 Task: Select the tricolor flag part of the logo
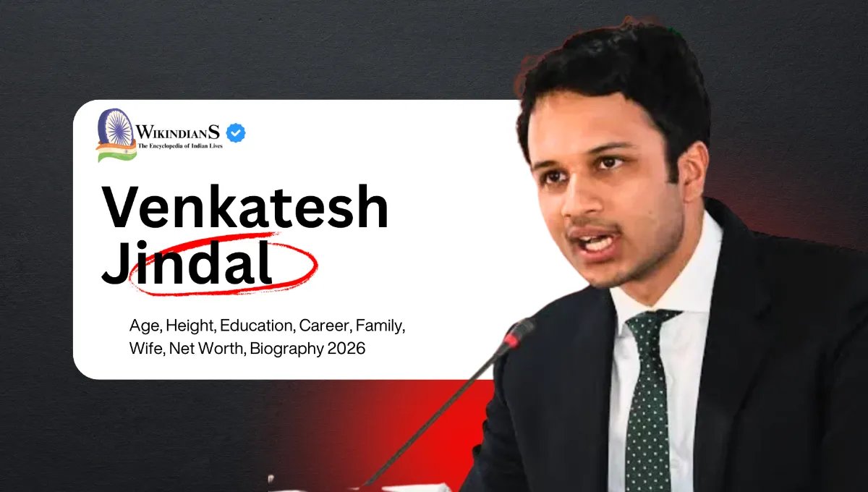tap(116, 150)
